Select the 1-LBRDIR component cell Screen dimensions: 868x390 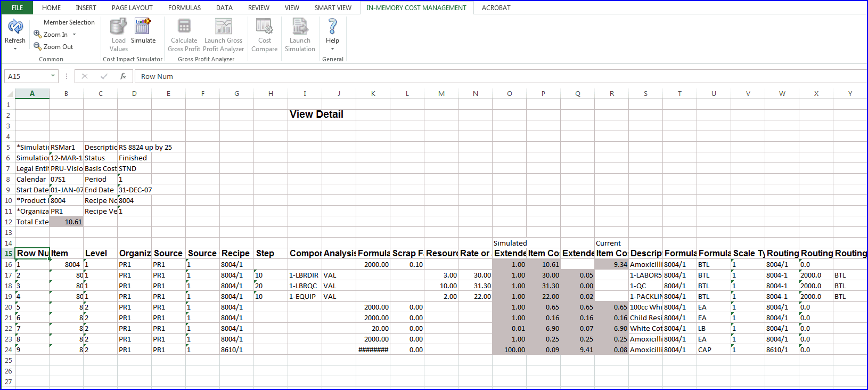(x=305, y=275)
